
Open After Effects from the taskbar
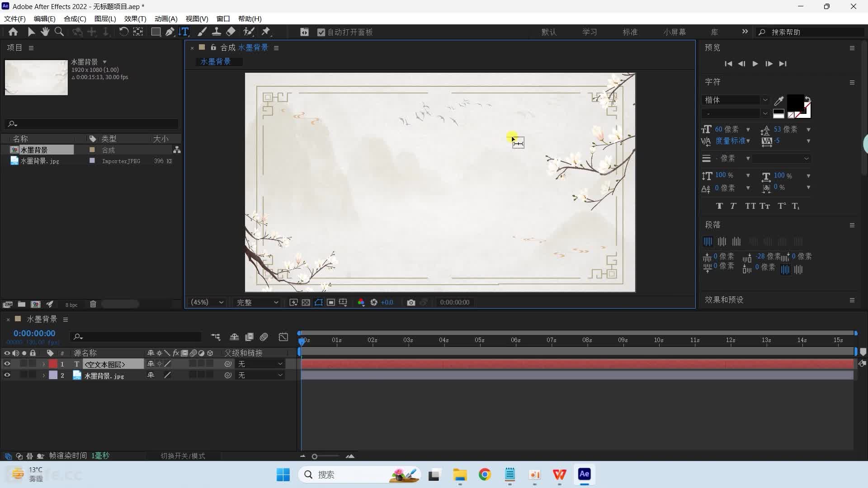tap(584, 474)
